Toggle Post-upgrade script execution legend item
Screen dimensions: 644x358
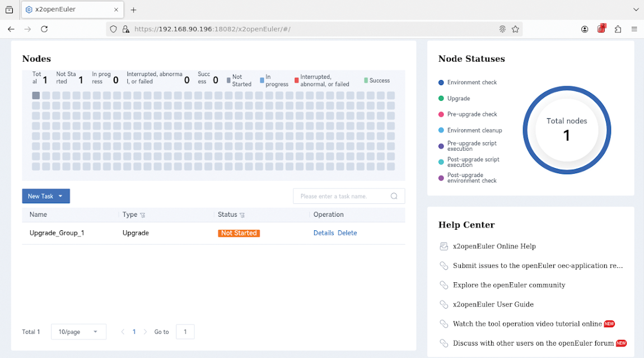(x=469, y=162)
